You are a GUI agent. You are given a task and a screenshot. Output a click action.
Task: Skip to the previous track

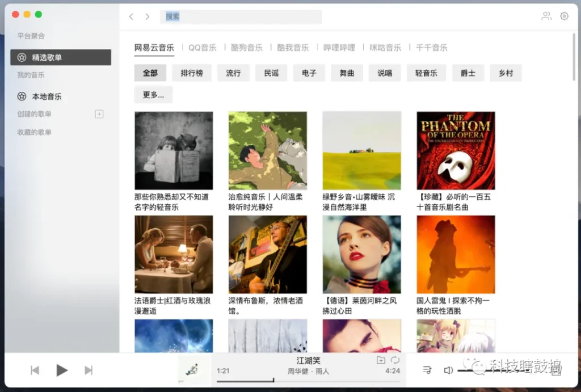pyautogui.click(x=35, y=370)
